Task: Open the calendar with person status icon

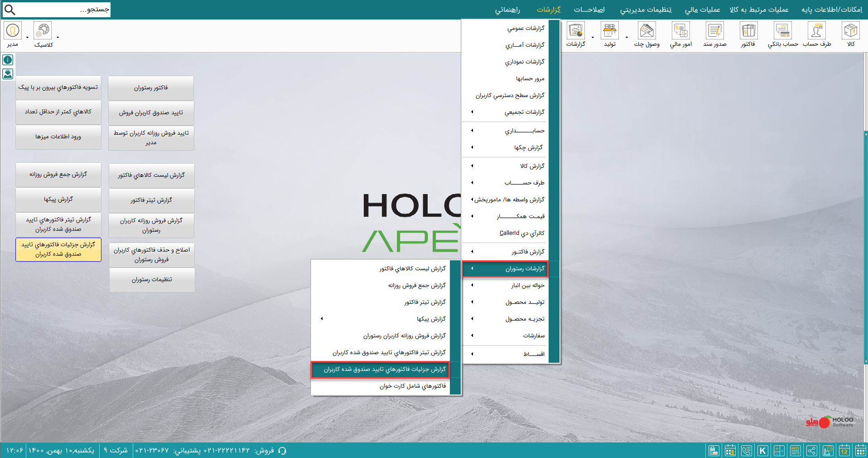Action: point(730,451)
